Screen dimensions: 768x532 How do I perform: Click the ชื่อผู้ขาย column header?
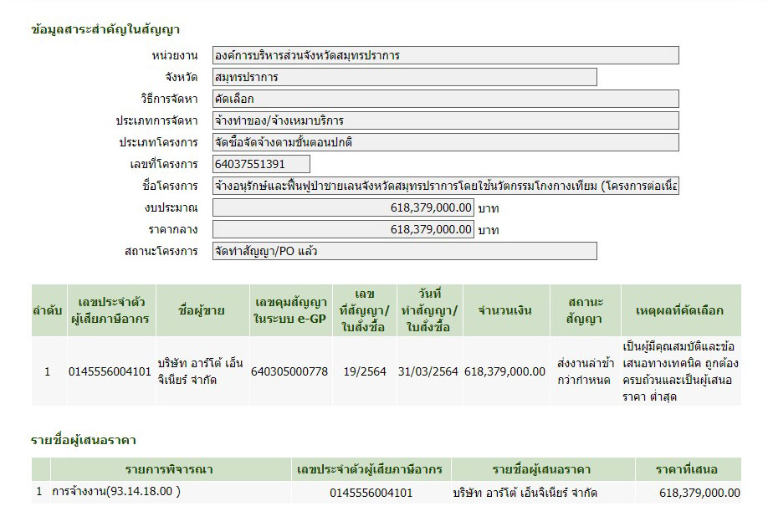[x=202, y=311]
